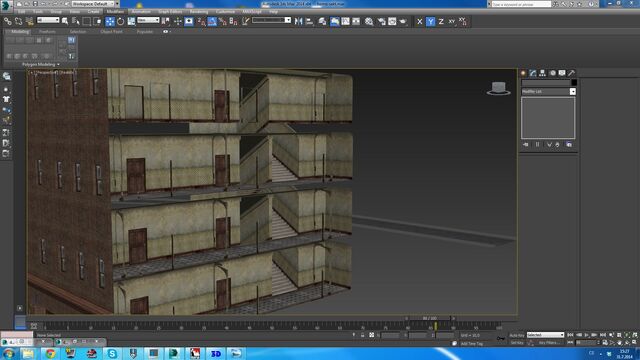640x360 pixels.
Task: Open the Selected key filter dropdown
Action: click(545, 335)
